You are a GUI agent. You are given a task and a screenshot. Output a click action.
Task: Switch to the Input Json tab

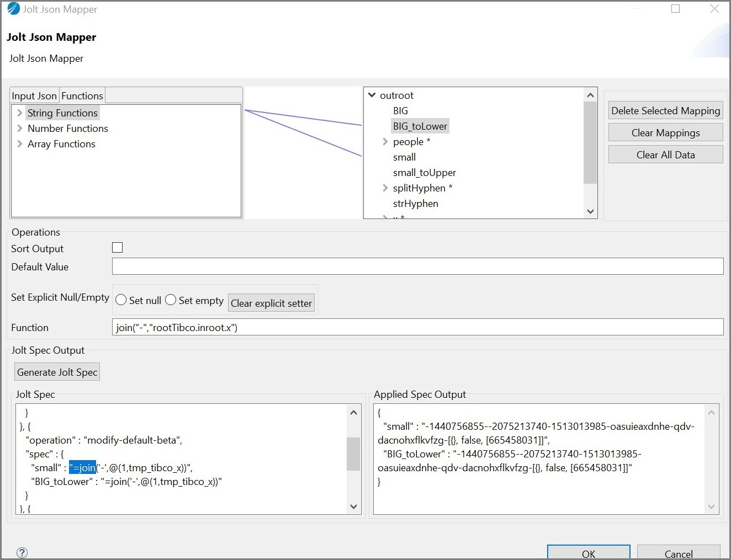tap(34, 96)
